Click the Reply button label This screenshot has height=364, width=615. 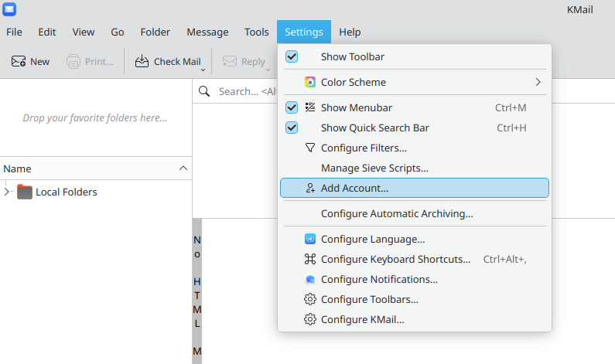click(x=253, y=62)
